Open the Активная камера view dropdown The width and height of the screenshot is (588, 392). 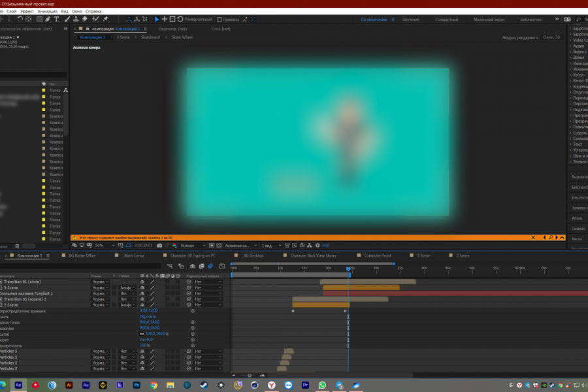point(240,246)
